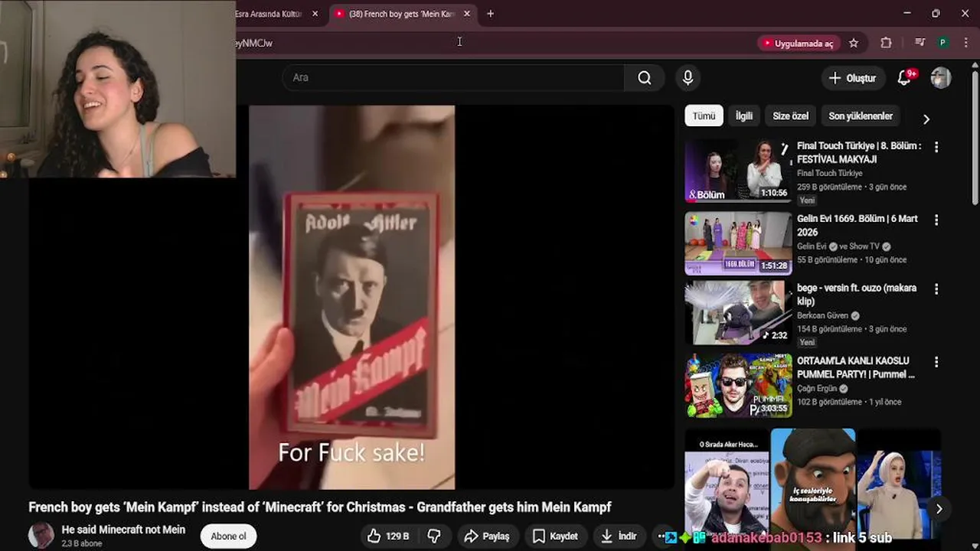Open the media controls icon in toolbar
Image resolution: width=980 pixels, height=551 pixels.
[x=920, y=43]
